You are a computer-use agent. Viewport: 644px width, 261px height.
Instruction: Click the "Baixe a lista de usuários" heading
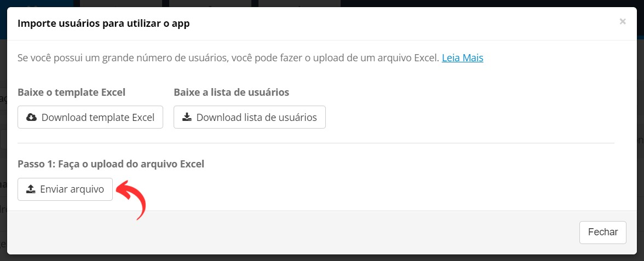coord(231,93)
